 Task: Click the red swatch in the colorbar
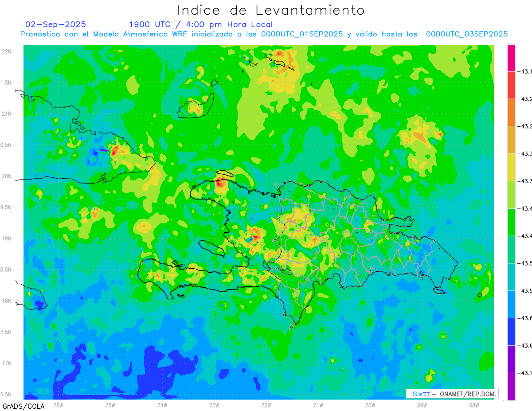(511, 85)
